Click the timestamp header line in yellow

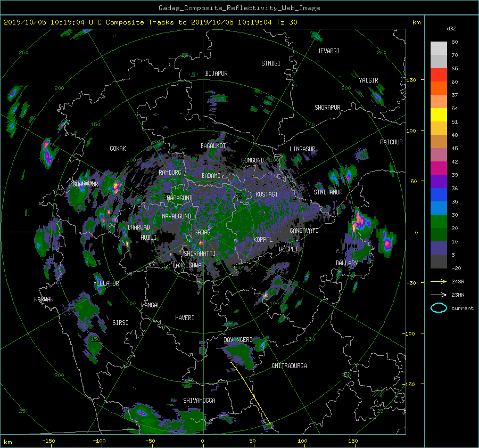tap(150, 22)
